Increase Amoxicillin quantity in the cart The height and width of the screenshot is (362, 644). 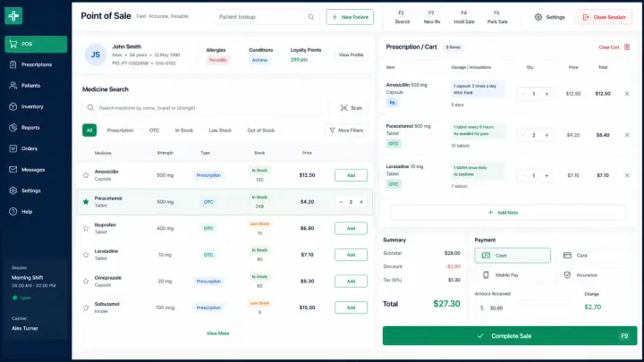pos(547,94)
